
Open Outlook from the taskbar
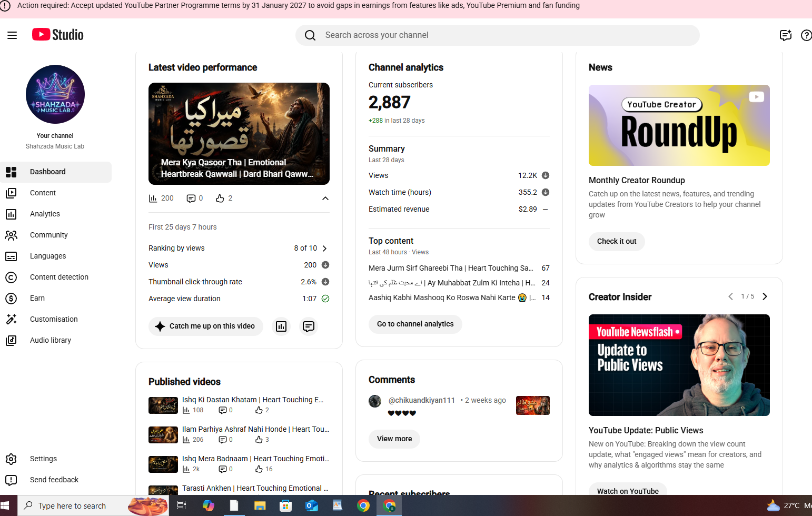(312, 506)
